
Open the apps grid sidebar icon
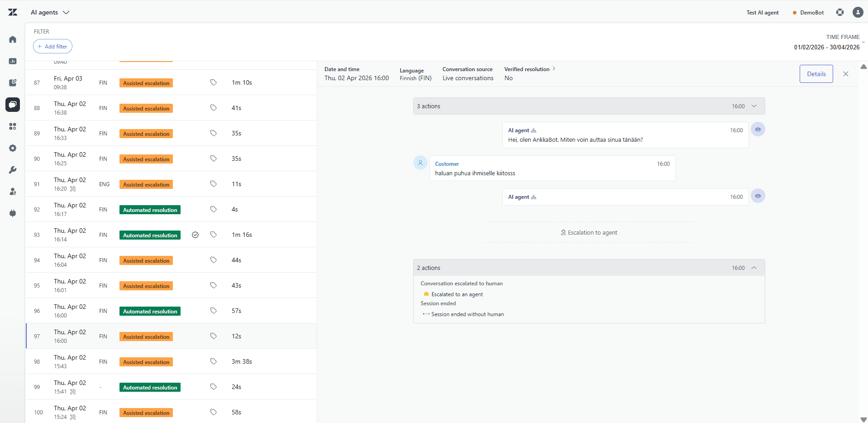[13, 126]
